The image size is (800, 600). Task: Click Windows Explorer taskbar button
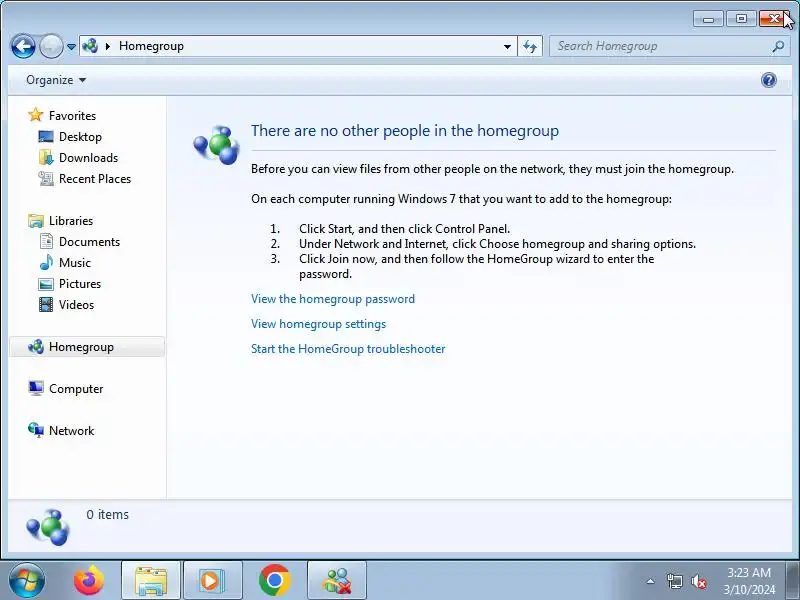click(151, 581)
